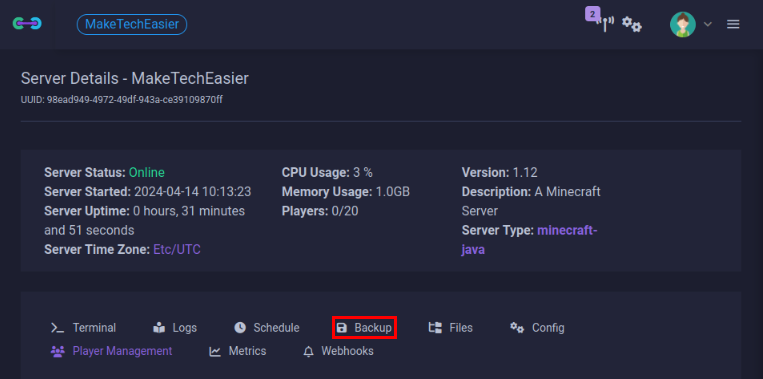This screenshot has height=379, width=763.
Task: Click the Schedule clock icon
Action: 240,328
